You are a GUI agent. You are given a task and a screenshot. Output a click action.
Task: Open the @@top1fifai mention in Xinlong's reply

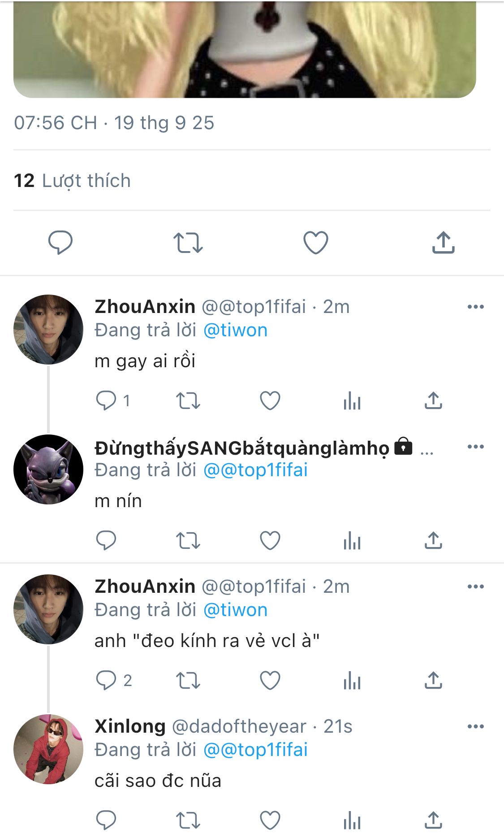click(255, 750)
